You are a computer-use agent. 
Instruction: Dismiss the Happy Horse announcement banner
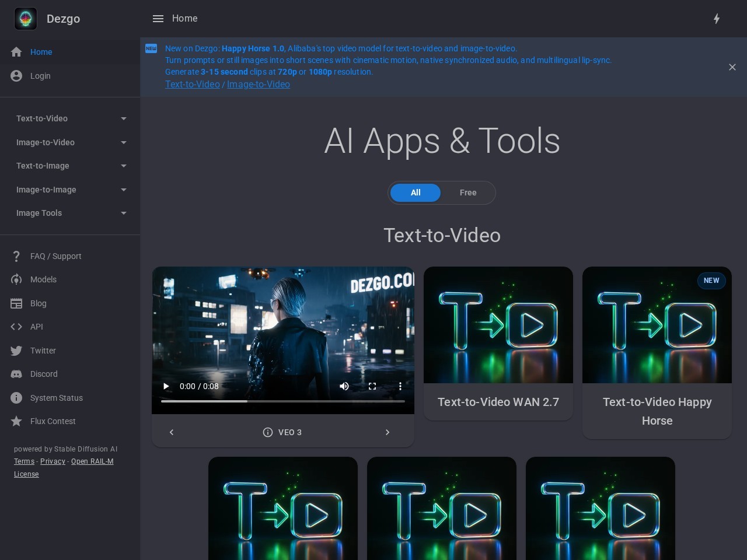click(732, 67)
